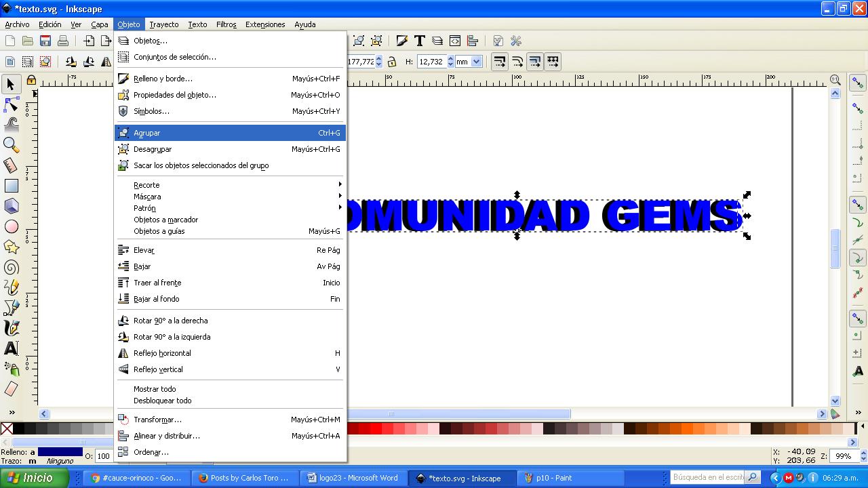Switch to logo23 - Microsoft Word taskbar button
868x488 pixels.
(x=353, y=478)
